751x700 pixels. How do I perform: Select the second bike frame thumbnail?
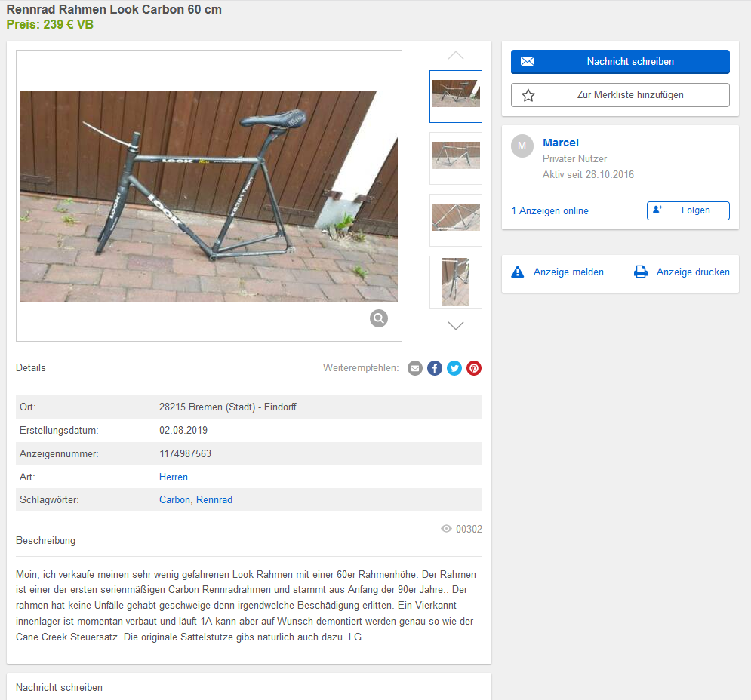point(456,158)
